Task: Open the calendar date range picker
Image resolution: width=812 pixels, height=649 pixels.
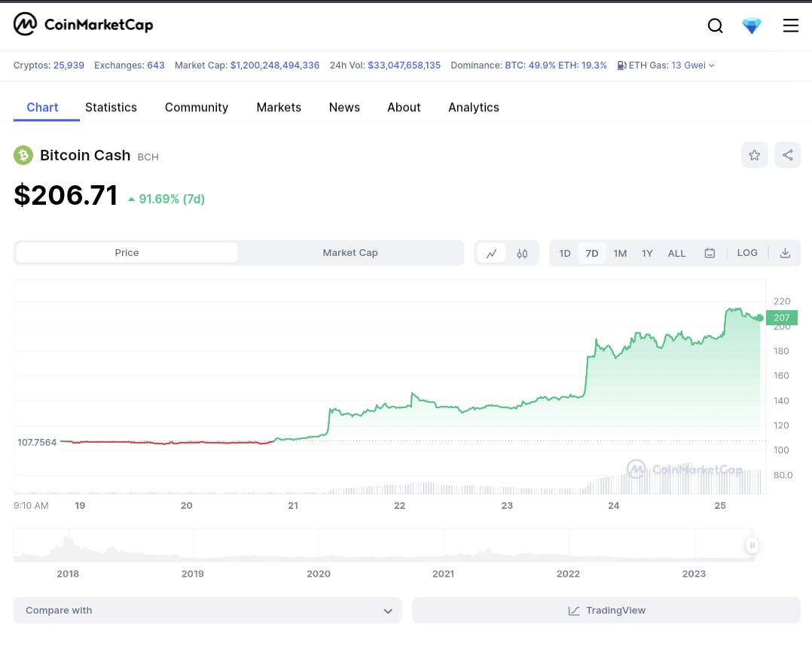Action: (x=710, y=253)
